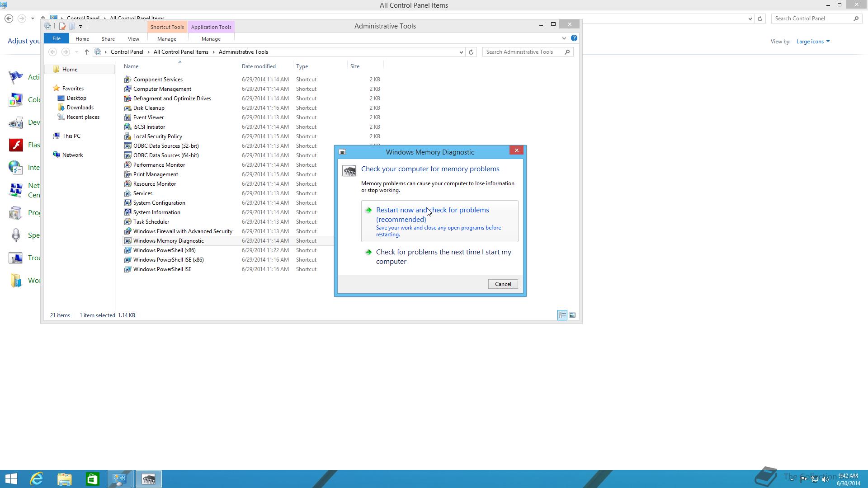Click the Event Viewer shortcut icon

[127, 117]
